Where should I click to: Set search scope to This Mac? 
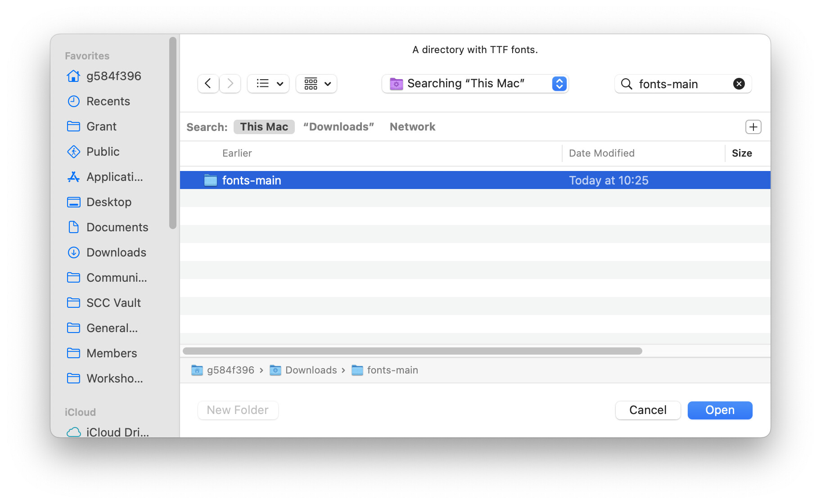tap(264, 127)
